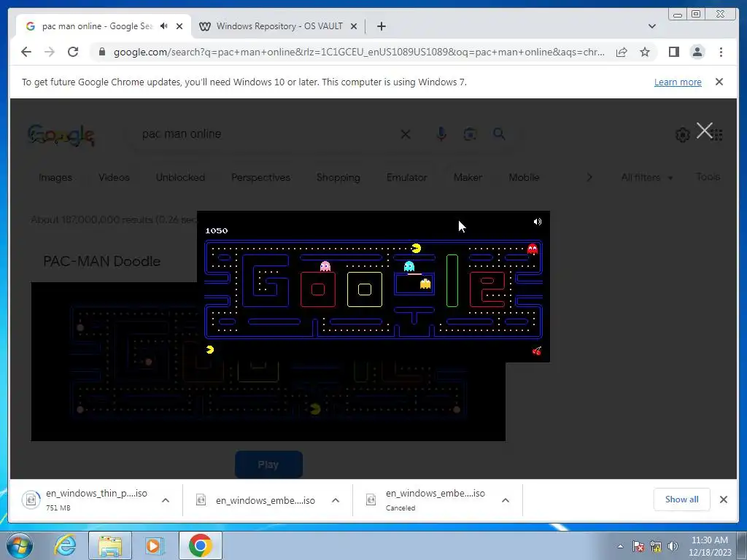Open the Windows Start menu
Image resolution: width=747 pixels, height=560 pixels.
pos(20,545)
